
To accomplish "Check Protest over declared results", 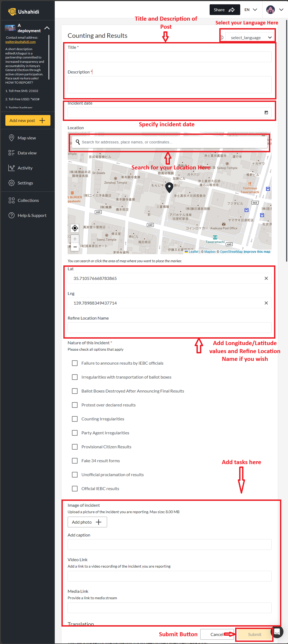I will [75, 405].
